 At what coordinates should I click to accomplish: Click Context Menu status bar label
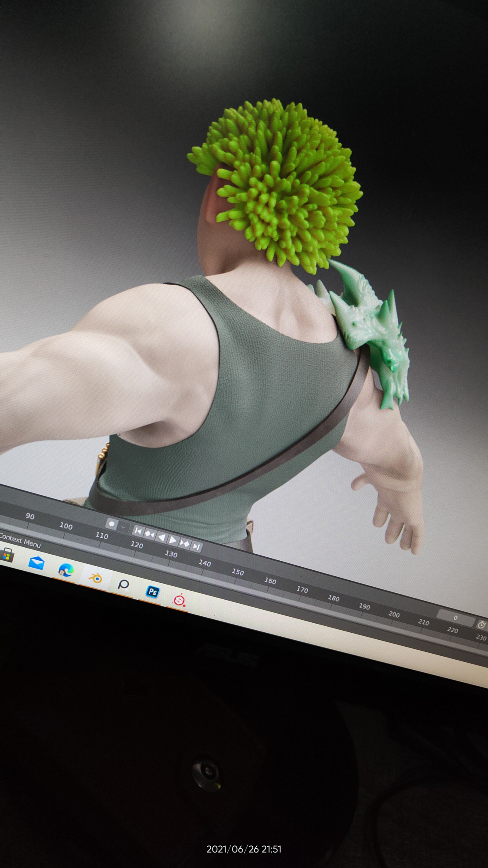(20, 540)
